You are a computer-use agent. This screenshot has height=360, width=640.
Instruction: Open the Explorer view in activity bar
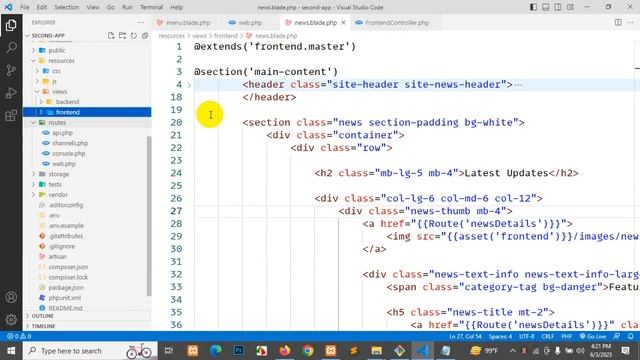(x=11, y=25)
